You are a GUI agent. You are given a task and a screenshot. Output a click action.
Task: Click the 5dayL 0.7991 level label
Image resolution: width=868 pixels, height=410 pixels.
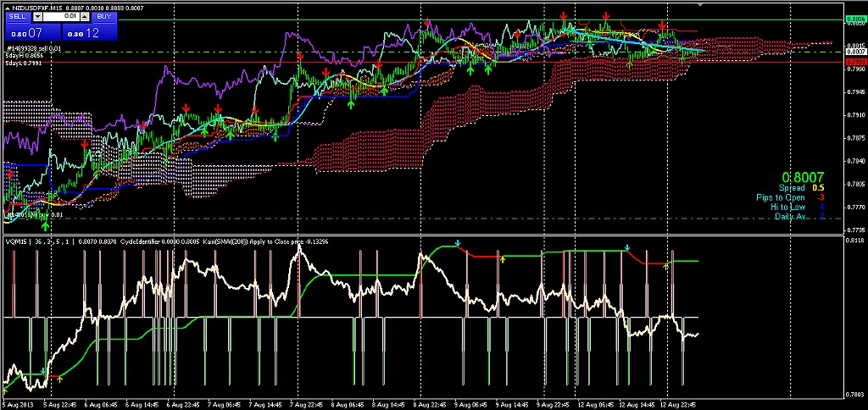[23, 63]
